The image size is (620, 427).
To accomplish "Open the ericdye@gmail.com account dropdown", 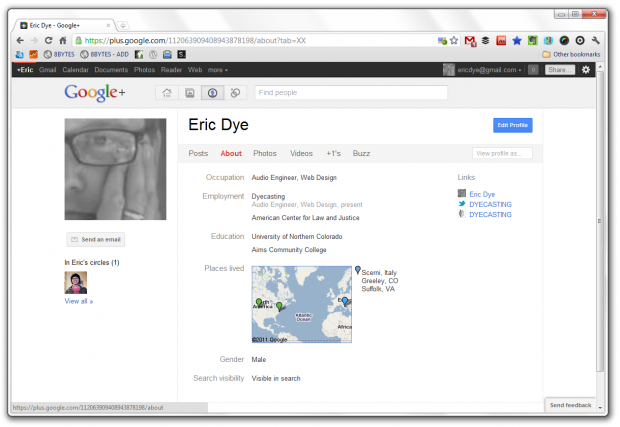I will click(489, 70).
